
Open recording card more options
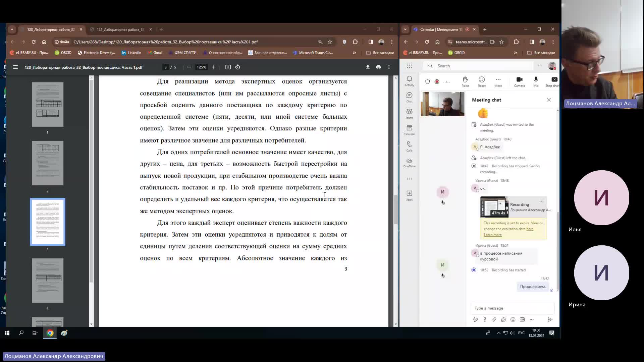click(x=541, y=201)
